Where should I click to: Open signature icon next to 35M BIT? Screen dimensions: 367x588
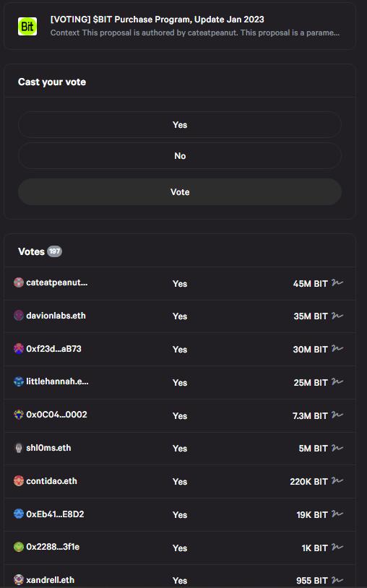337,316
